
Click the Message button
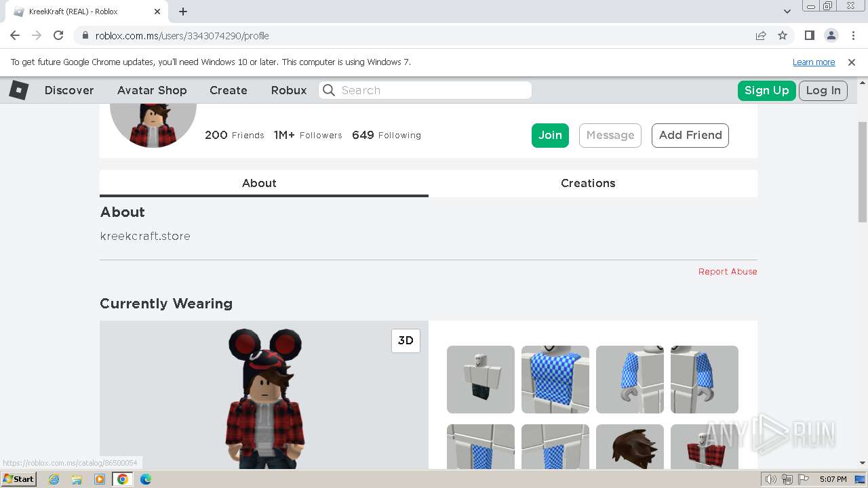tap(610, 135)
